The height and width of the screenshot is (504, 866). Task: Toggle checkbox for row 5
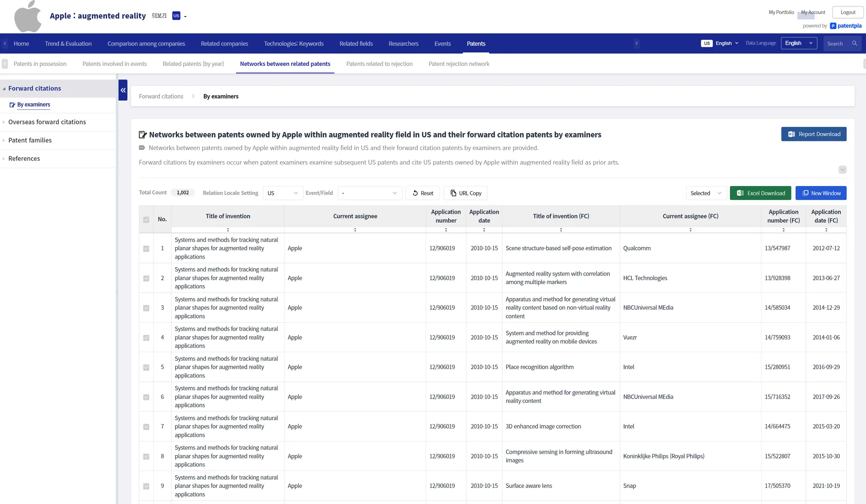coord(146,367)
